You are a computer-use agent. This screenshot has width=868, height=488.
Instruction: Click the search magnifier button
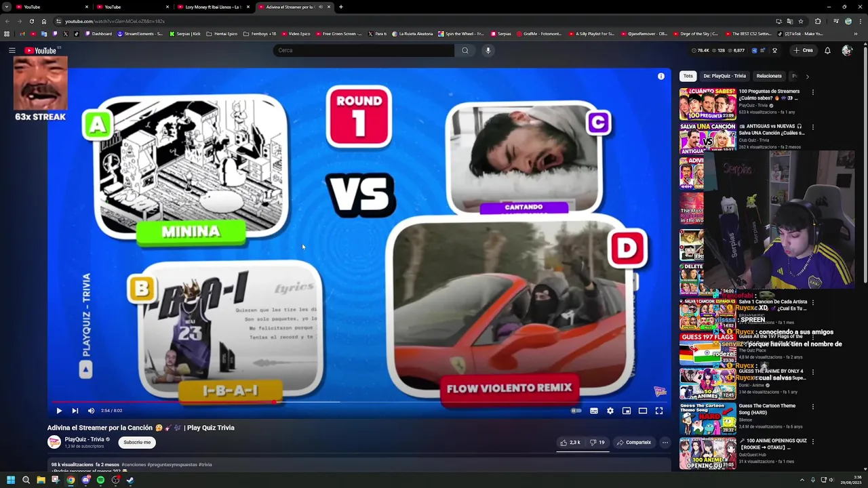465,50
